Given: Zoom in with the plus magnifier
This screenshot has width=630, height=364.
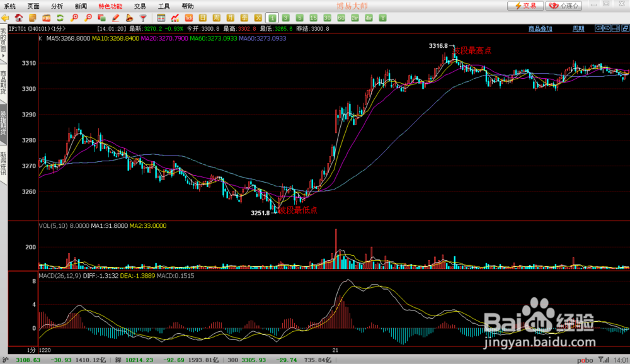Looking at the screenshot, I should pos(74,18).
